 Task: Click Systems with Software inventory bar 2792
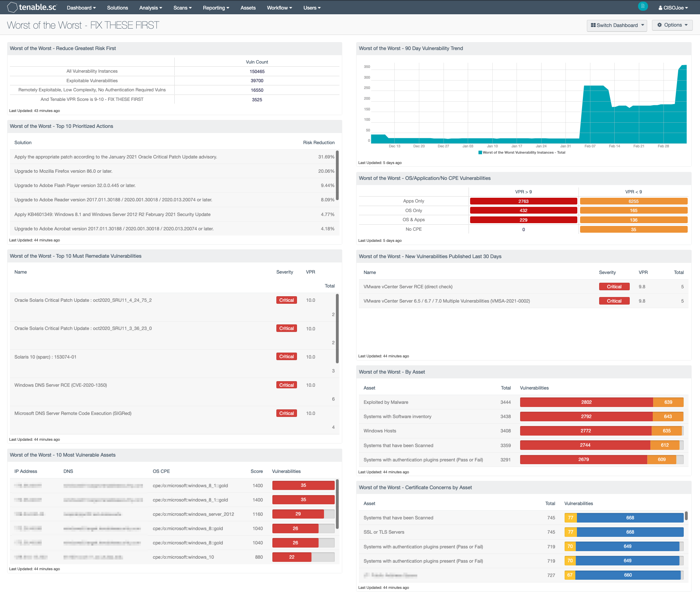pyautogui.click(x=586, y=417)
